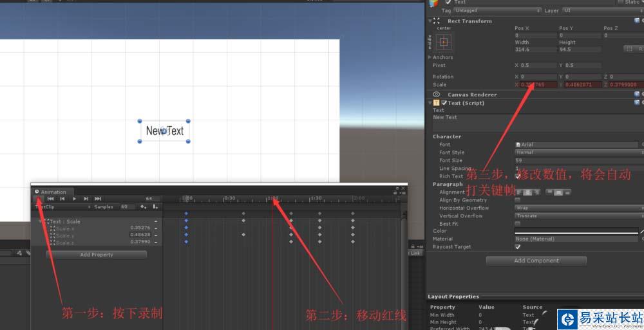
Task: Click the Canvas Renderer eye icon
Action: (x=436, y=95)
